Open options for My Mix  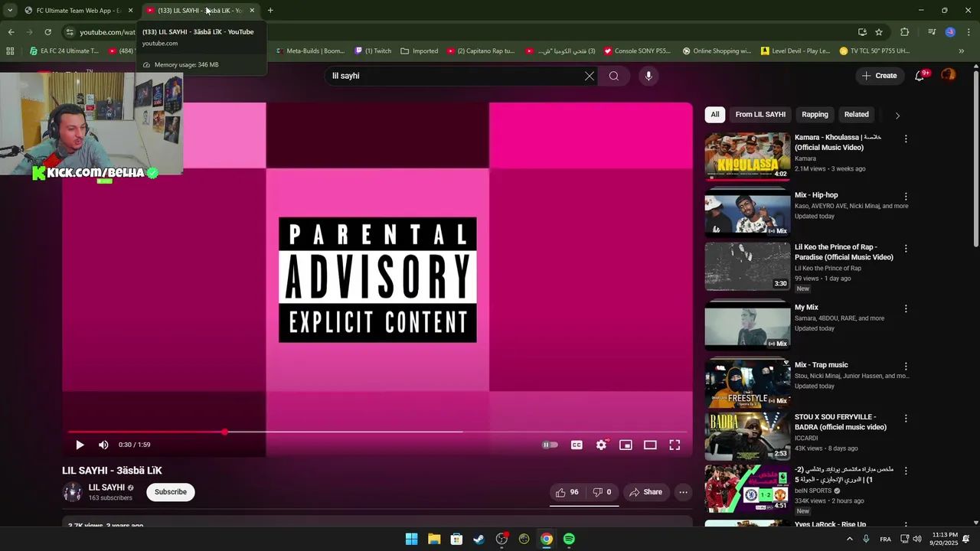(x=906, y=308)
